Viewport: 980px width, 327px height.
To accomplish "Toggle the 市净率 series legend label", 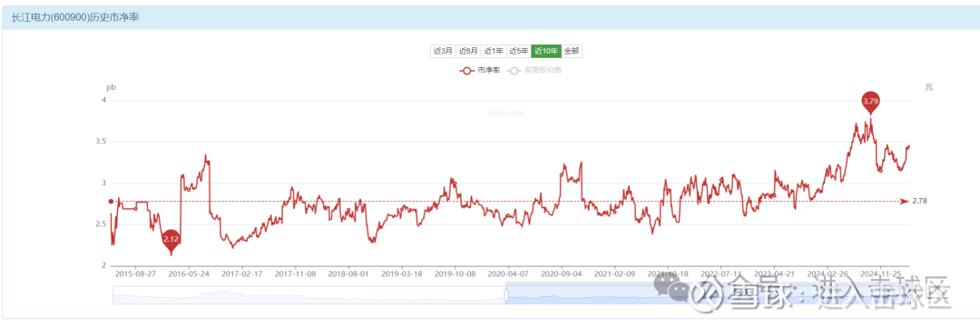I will pos(489,71).
